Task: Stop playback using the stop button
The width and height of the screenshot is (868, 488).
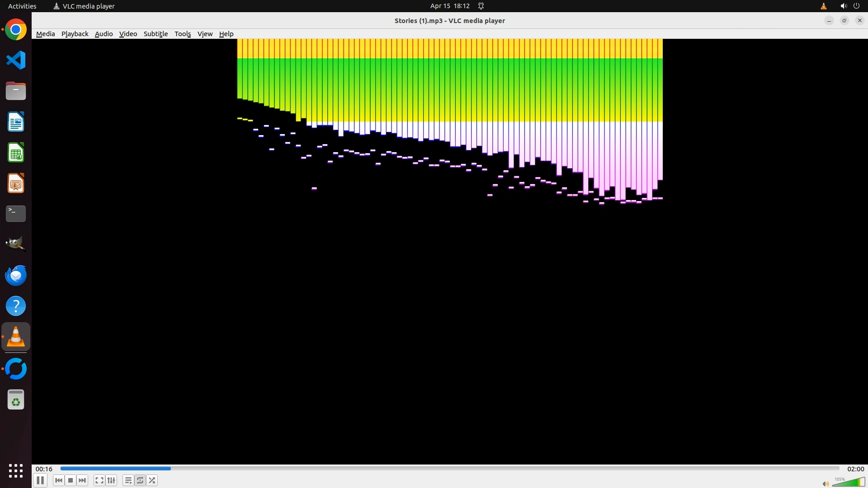Action: click(71, 480)
